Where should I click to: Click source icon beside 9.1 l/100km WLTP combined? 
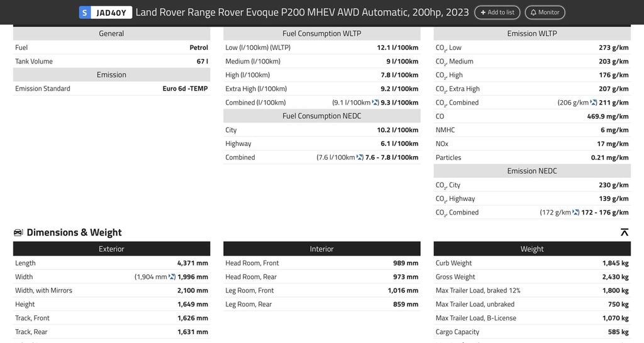click(x=375, y=103)
